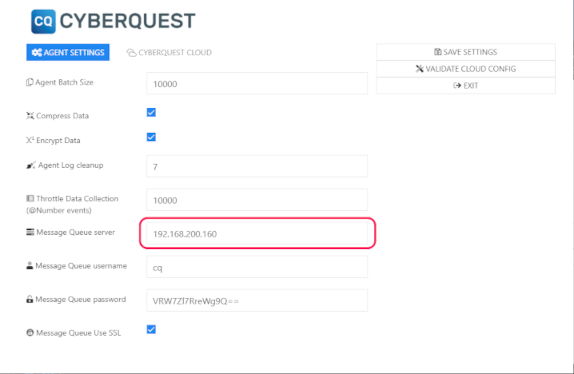
Task: Click the gears icon in Agent Settings tab
Action: pos(37,52)
